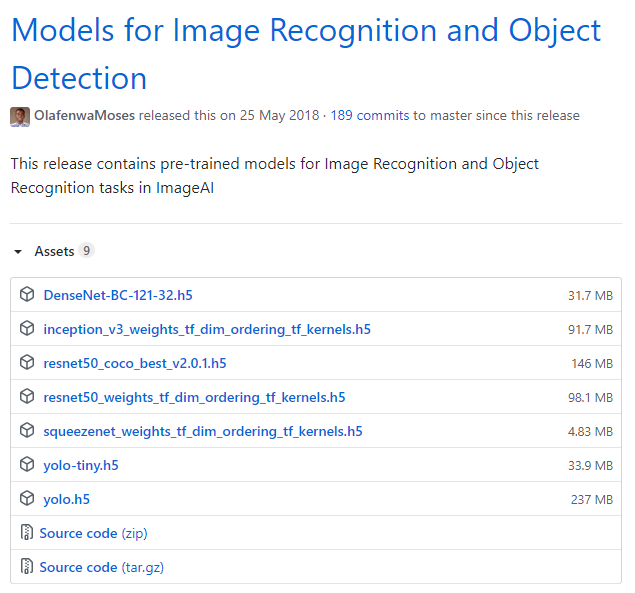The image size is (635, 593).
Task: Download squeezenet_weights_tf_dim_ordering_tf_kernels.h5
Action: (x=203, y=431)
